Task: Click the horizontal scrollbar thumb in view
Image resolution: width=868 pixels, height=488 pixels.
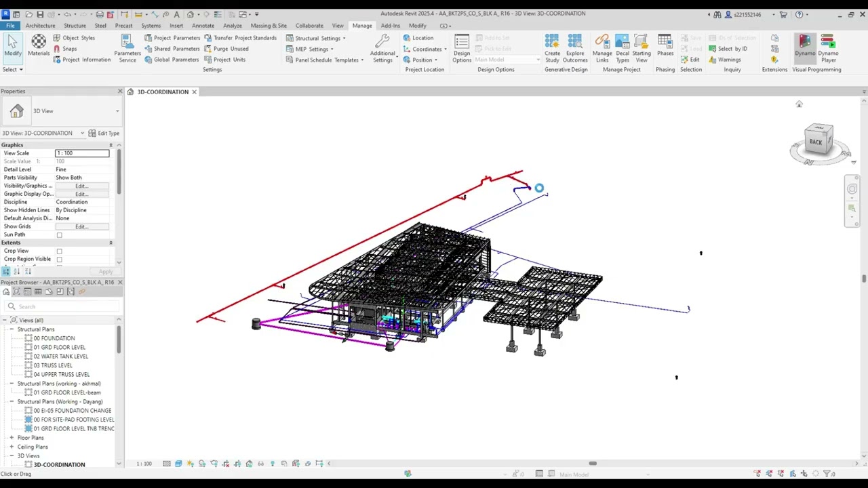Action: (x=593, y=464)
